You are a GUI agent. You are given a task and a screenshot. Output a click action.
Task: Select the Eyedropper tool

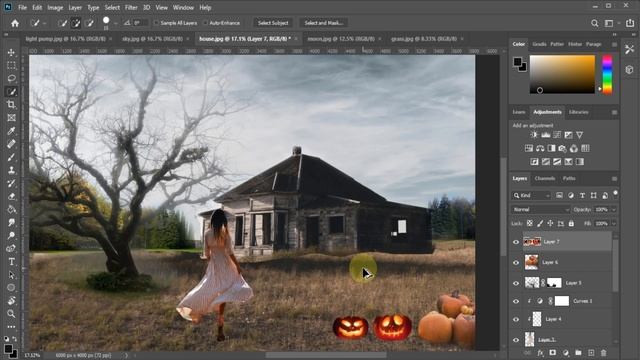click(x=11, y=131)
